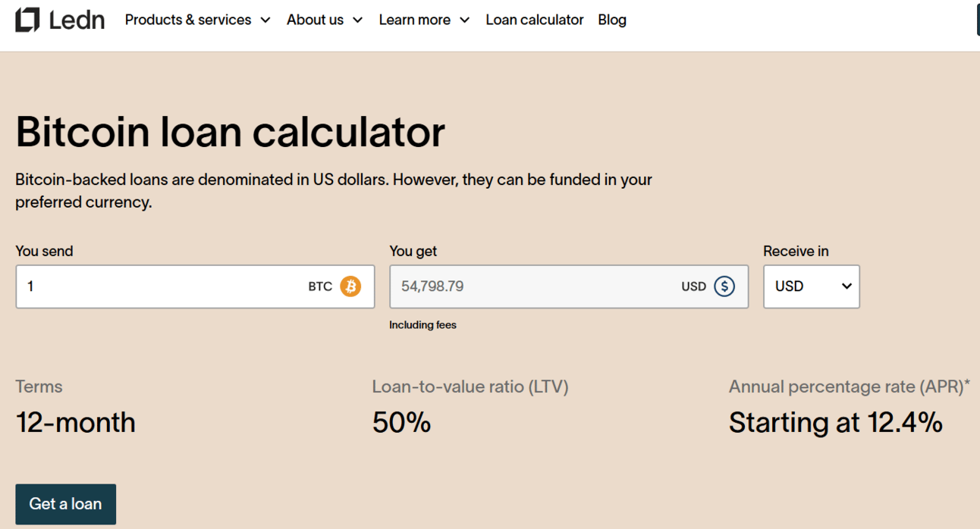Expand the chevron beside Products & services
Viewport: 980px width, 529px height.
[265, 20]
